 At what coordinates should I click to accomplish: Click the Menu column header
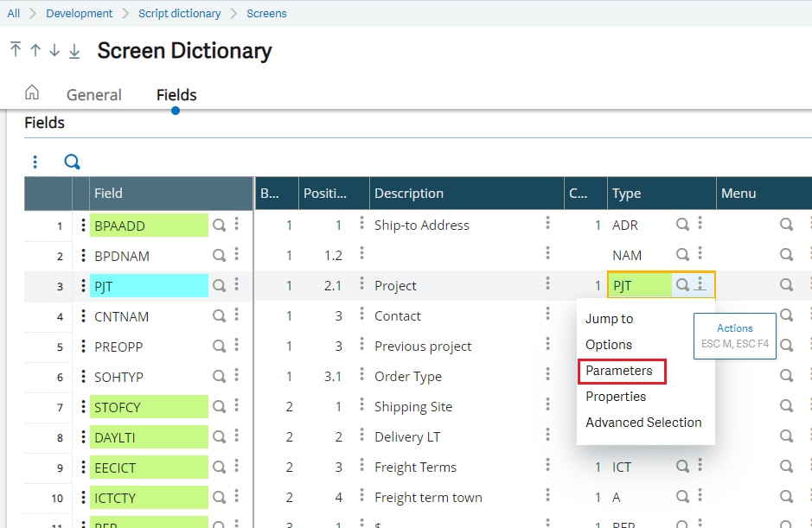pyautogui.click(x=764, y=193)
